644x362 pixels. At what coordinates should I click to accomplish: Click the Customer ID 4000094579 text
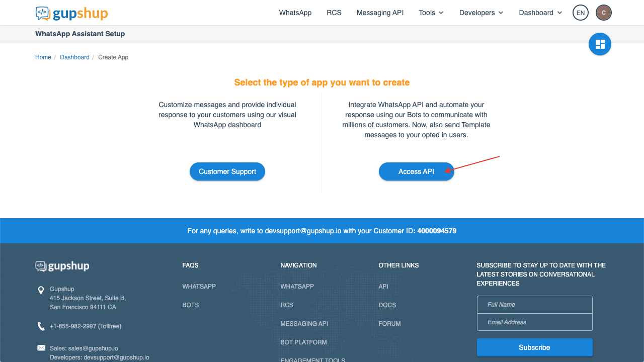(437, 231)
